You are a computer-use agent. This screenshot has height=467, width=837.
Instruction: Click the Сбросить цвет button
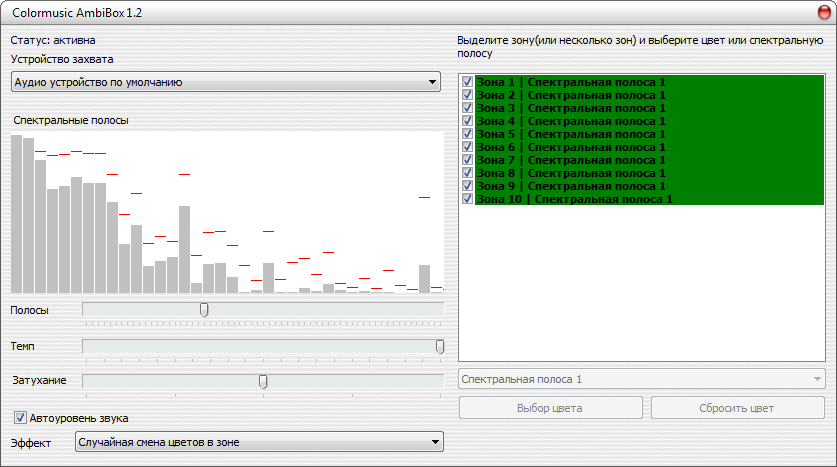point(737,408)
